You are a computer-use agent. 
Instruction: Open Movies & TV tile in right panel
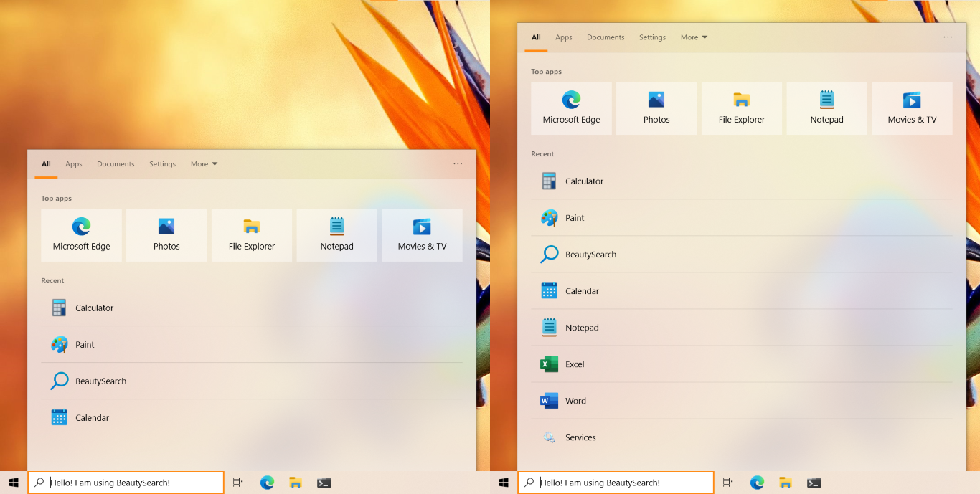tap(912, 108)
